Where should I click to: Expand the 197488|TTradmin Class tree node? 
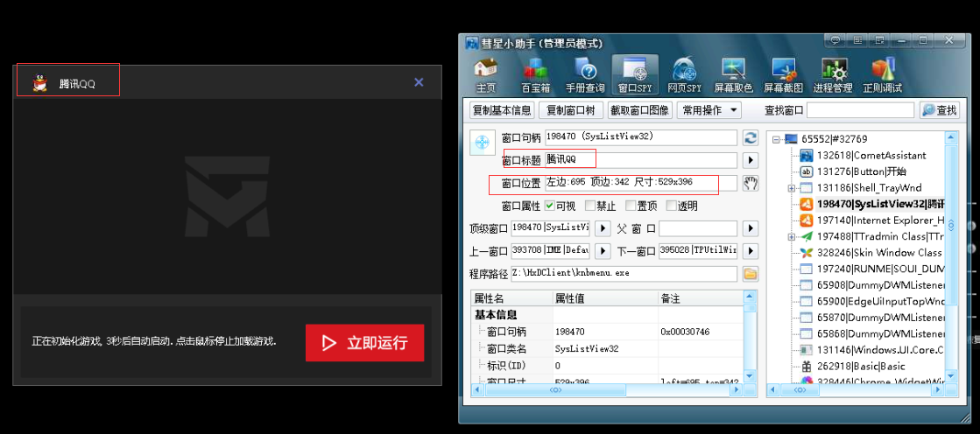click(x=791, y=236)
